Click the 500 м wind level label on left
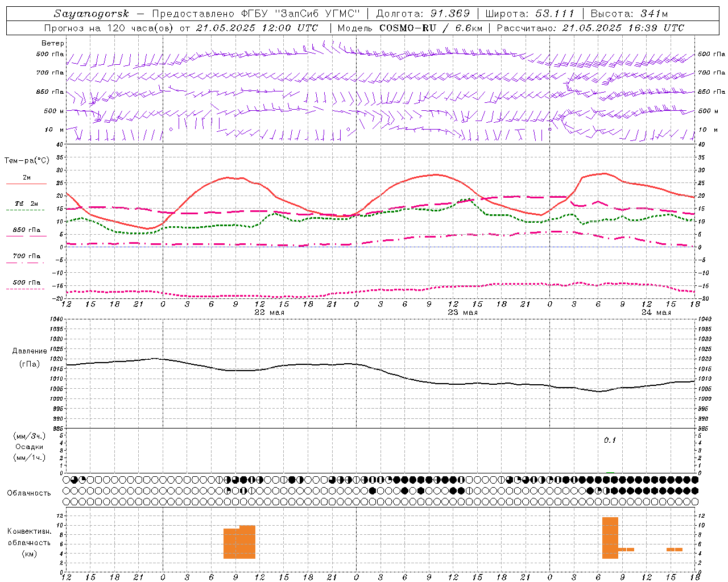Viewport: 728px width, 582px height. point(55,111)
